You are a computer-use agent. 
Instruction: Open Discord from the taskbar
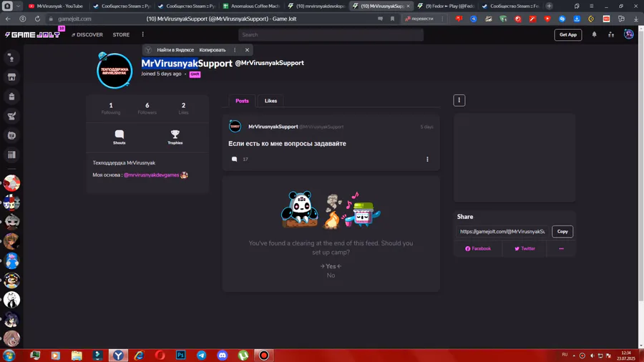coord(223,356)
